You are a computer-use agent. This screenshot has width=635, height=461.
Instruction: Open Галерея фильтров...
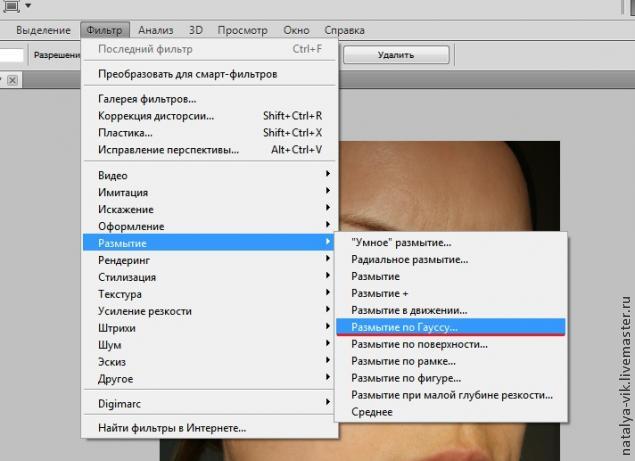click(x=210, y=99)
